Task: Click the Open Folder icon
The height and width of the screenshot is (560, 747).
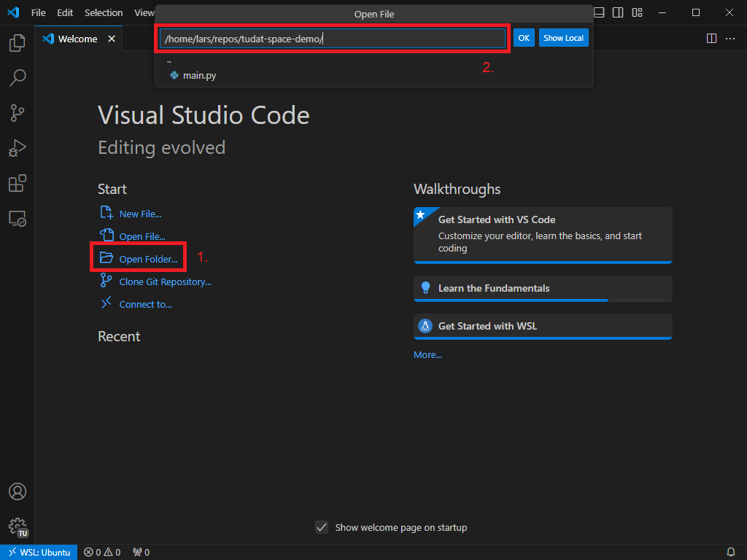Action: 107,258
